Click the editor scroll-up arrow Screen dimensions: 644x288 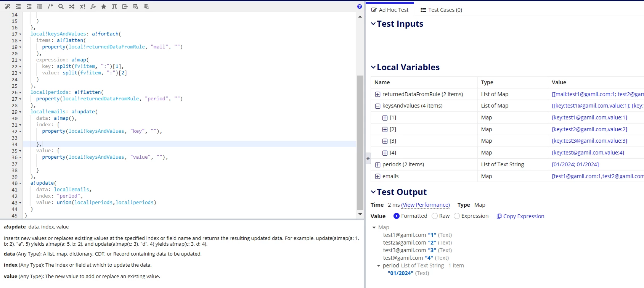[x=360, y=17]
